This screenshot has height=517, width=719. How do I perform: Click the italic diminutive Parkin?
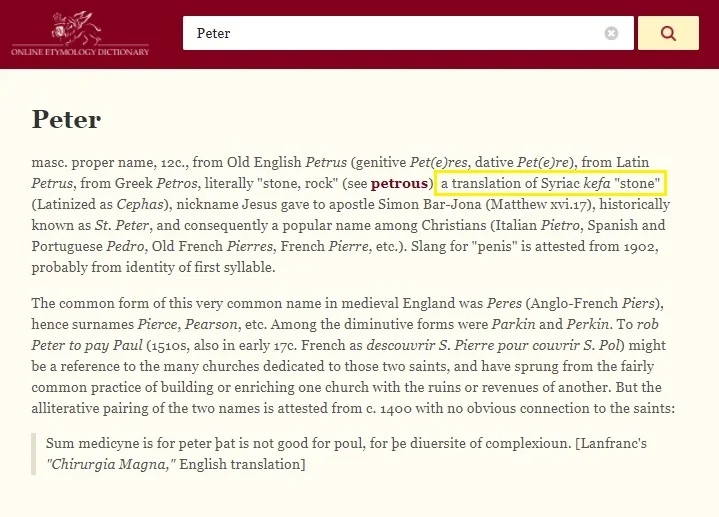tap(513, 324)
